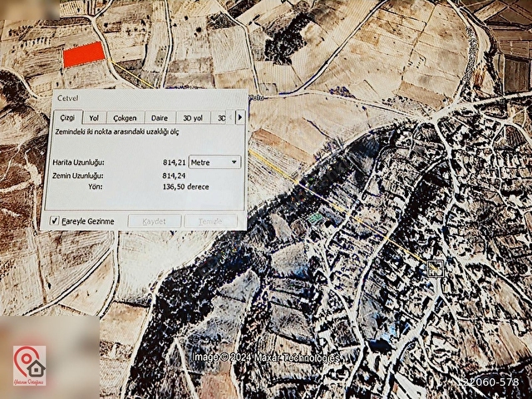Click the real estate logo
Viewport: 532px width, 399px height.
pos(30,366)
